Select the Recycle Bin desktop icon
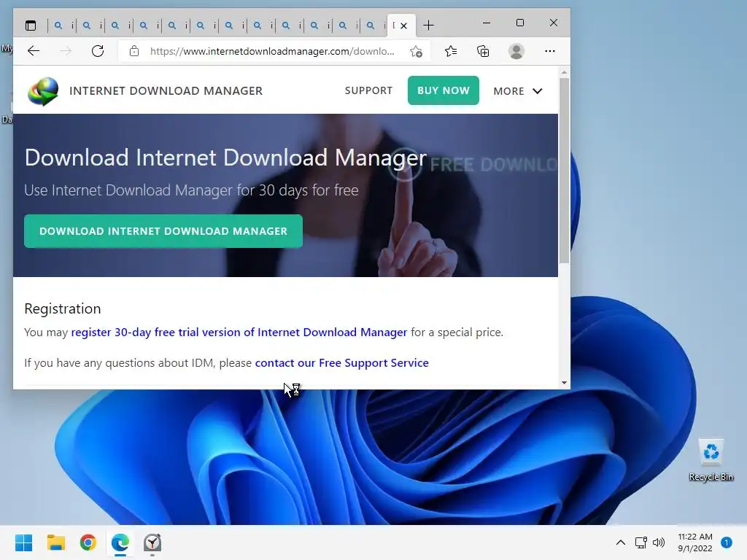This screenshot has height=560, width=747. click(711, 460)
